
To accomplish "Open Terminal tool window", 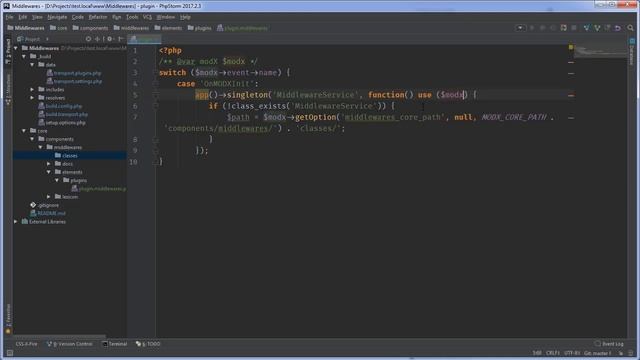I will click(115, 344).
